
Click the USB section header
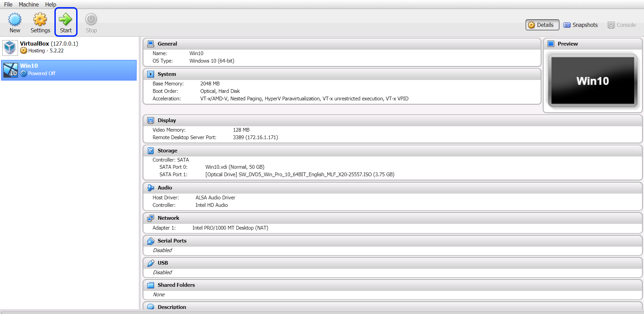[x=392, y=263]
